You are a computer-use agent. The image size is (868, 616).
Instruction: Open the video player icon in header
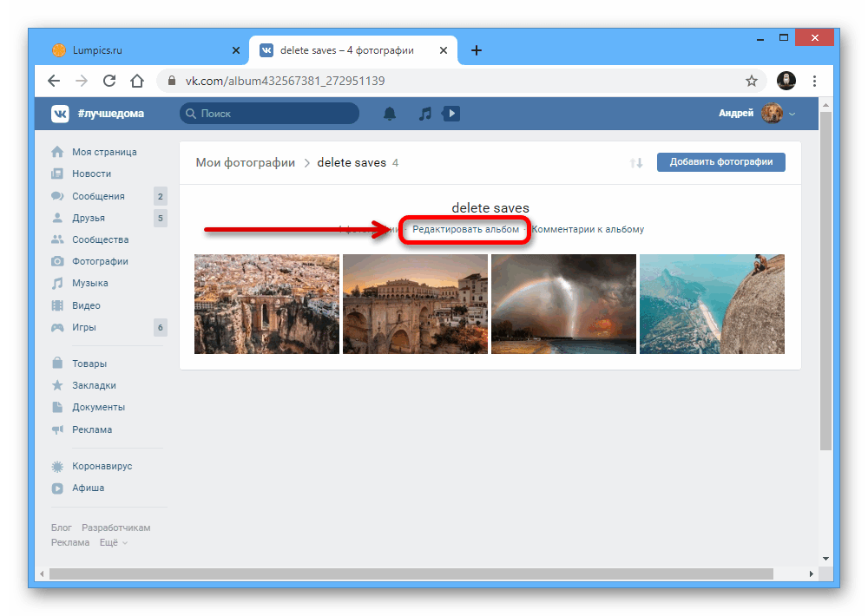[450, 114]
